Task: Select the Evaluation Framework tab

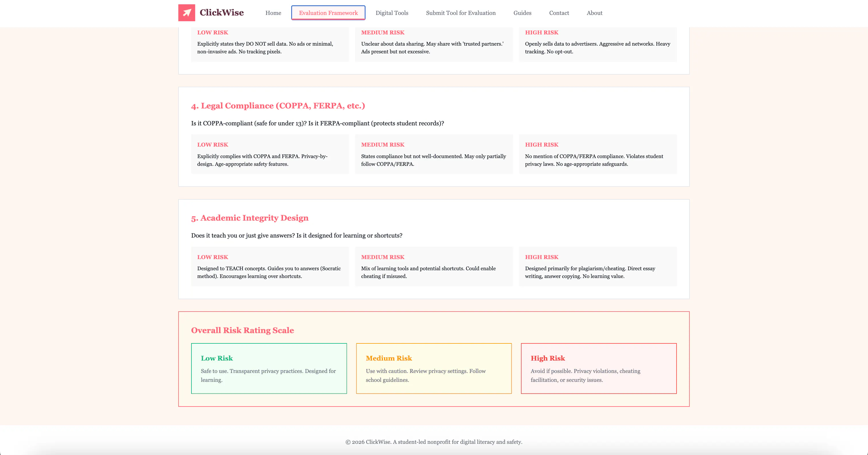Action: click(x=328, y=13)
